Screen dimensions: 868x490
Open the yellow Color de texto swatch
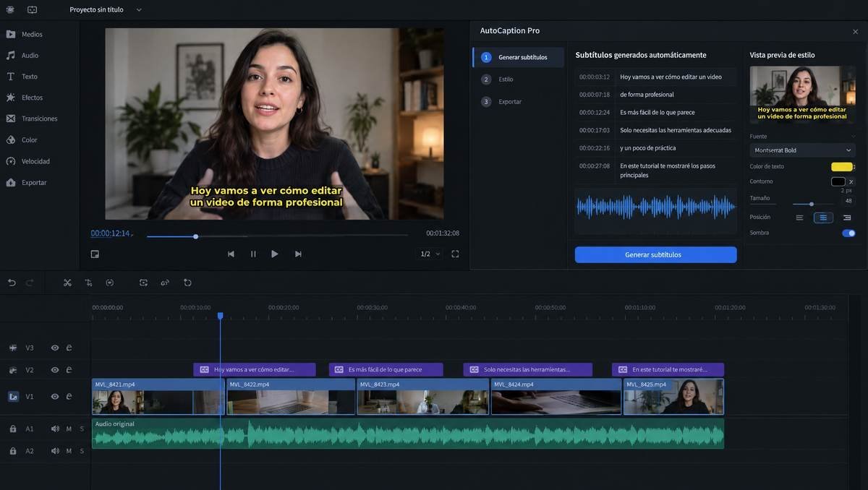[x=841, y=167]
